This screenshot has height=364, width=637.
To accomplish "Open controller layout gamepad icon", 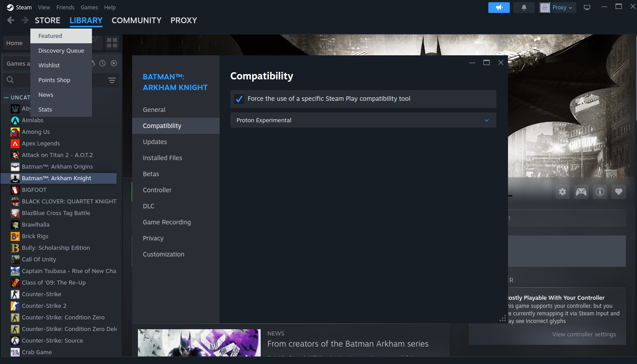I will [581, 192].
